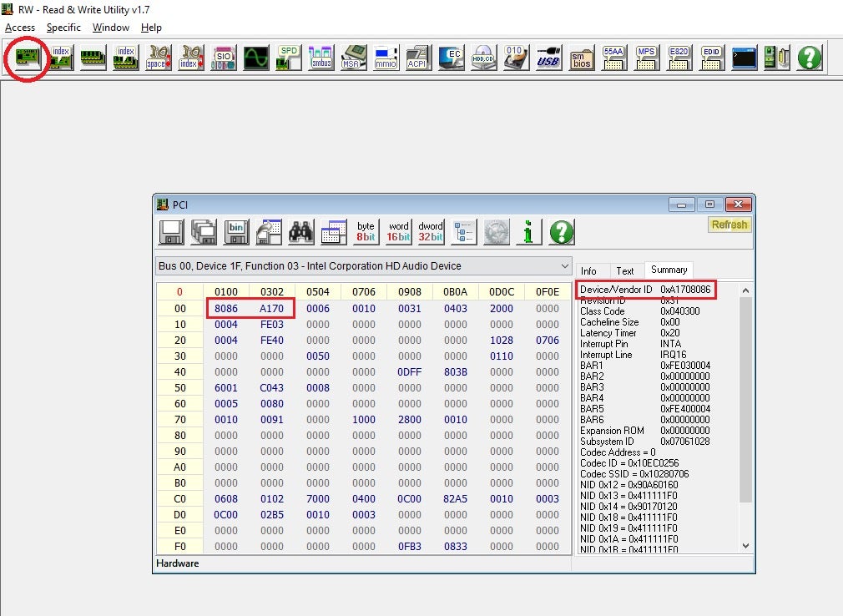Open the SPD memory info tool
Image resolution: width=843 pixels, height=616 pixels.
pos(289,58)
